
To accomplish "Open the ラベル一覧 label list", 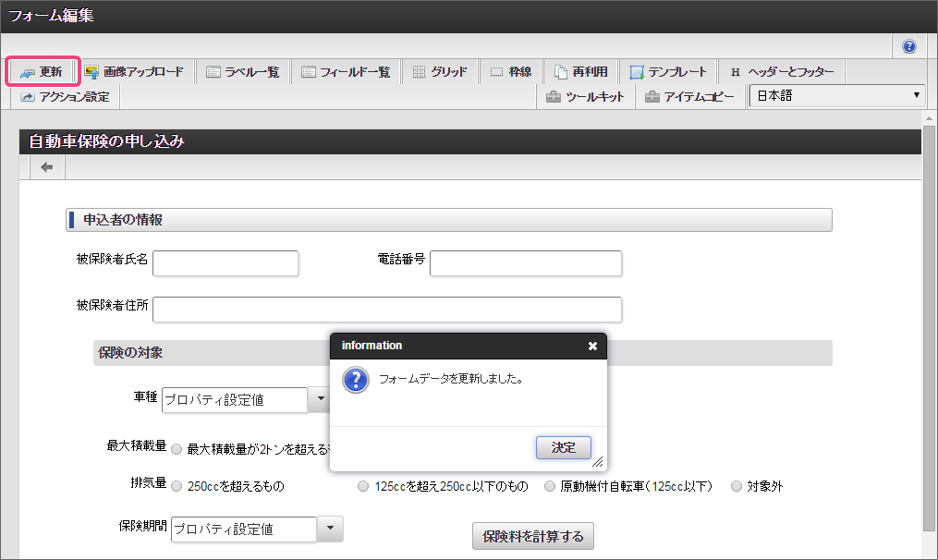I will pyautogui.click(x=243, y=72).
